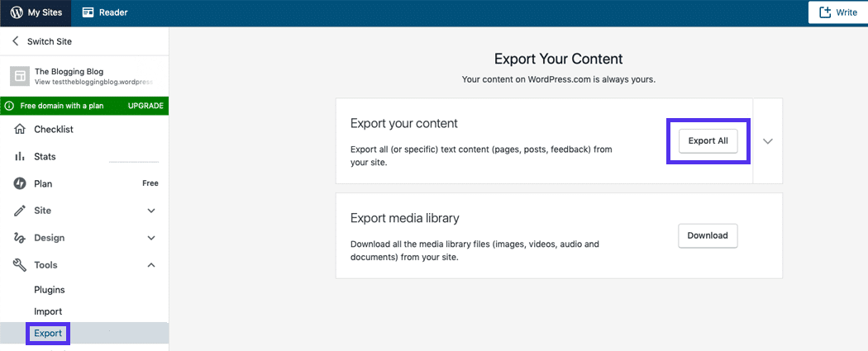Select Plugins under Tools
The width and height of the screenshot is (868, 351).
[50, 290]
